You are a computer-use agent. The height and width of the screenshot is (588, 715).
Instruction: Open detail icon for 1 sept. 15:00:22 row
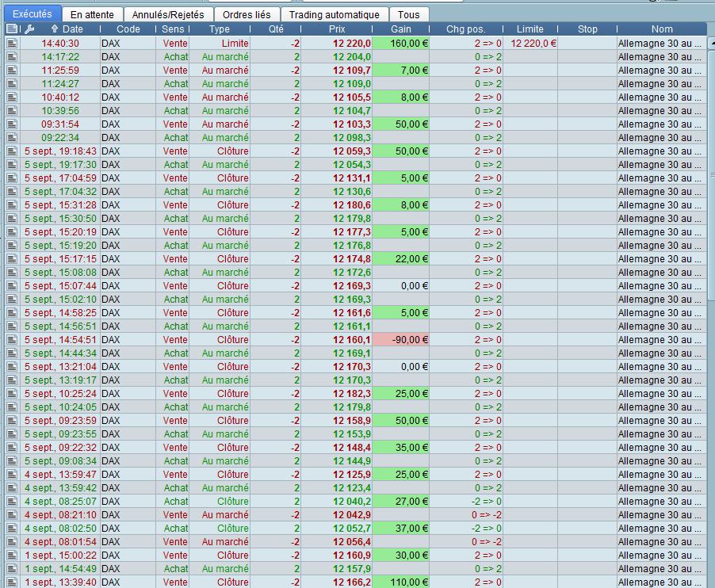(x=13, y=556)
